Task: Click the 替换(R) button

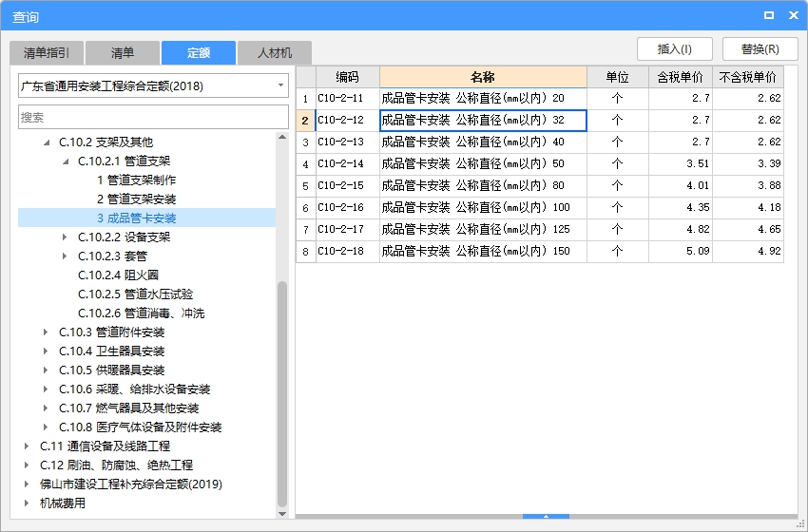Action: pyautogui.click(x=760, y=49)
